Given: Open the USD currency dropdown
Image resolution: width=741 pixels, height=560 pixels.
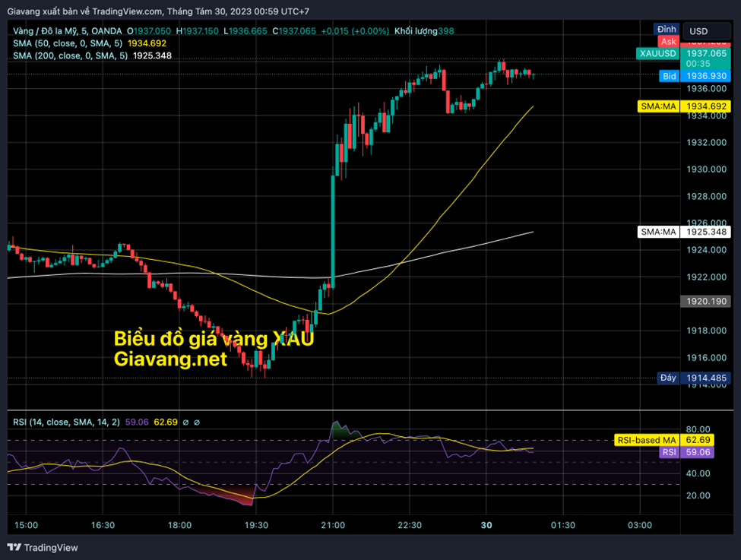Looking at the screenshot, I should pyautogui.click(x=705, y=31).
